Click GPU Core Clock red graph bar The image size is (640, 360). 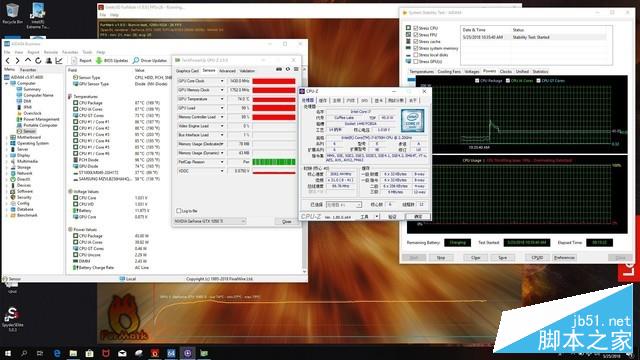(273, 81)
